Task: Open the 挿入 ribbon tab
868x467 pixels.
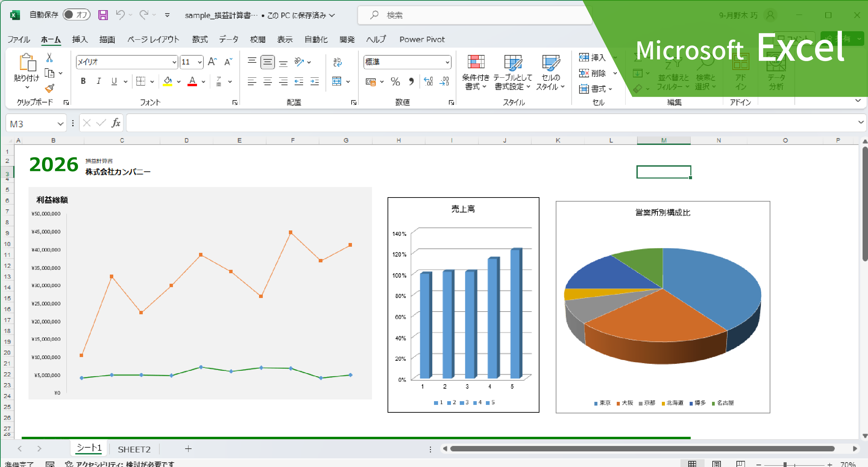Action: click(x=80, y=39)
